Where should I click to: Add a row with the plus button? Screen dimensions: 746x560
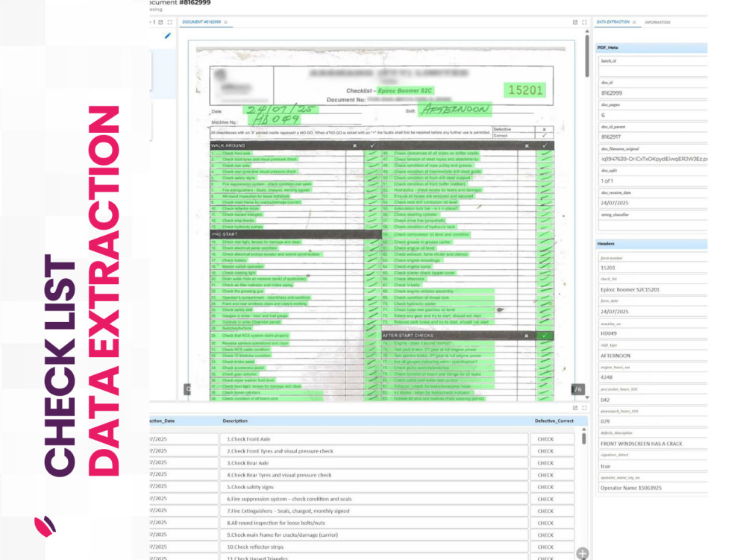(x=583, y=553)
